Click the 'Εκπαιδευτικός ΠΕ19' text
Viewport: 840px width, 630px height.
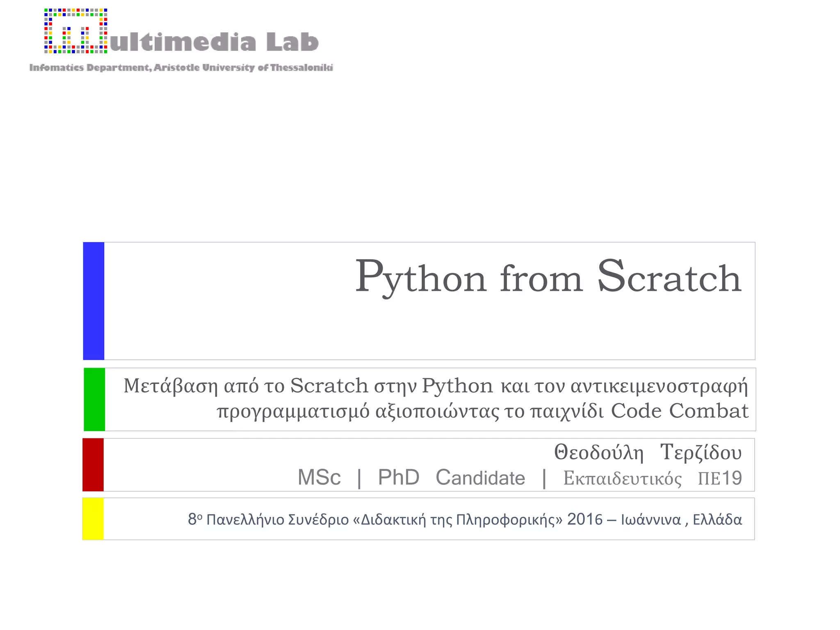pos(652,479)
